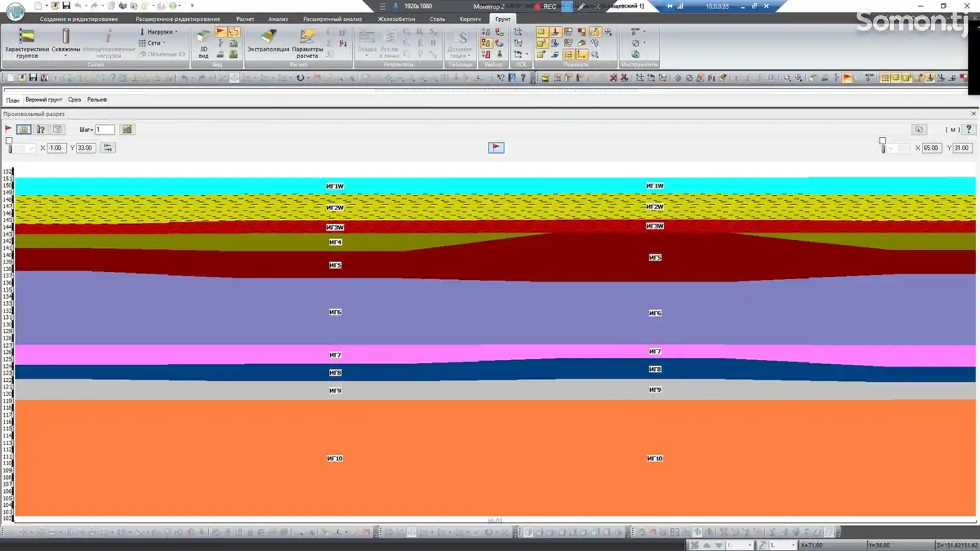Click the grid display icon in the Показать group
The width and height of the screenshot is (980, 551).
pos(568,54)
